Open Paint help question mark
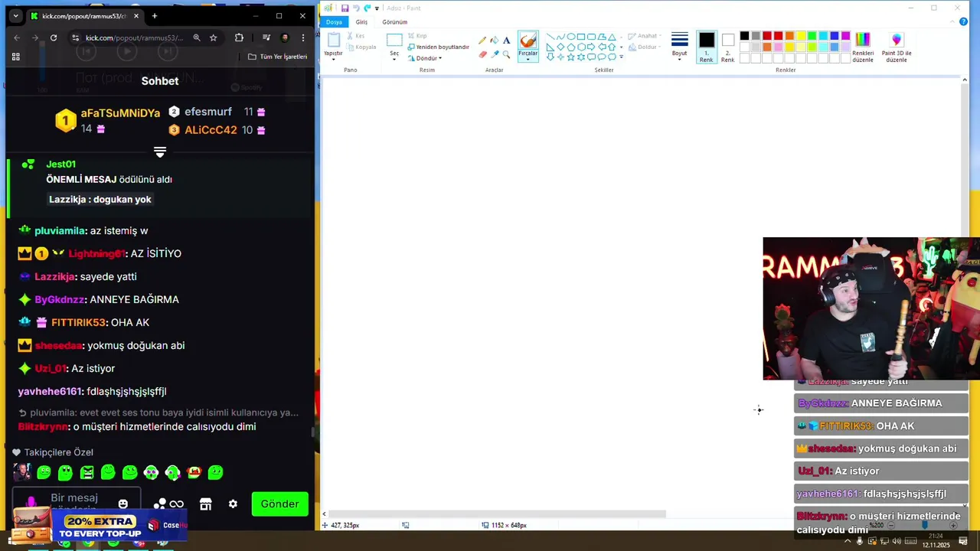980x551 pixels. (963, 21)
